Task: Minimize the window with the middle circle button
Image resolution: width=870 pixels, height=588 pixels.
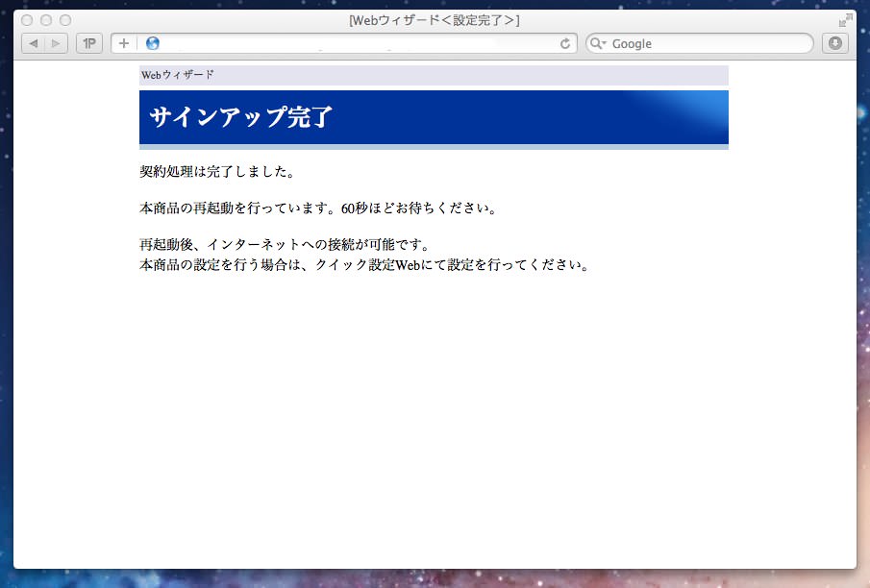Action: (46, 20)
